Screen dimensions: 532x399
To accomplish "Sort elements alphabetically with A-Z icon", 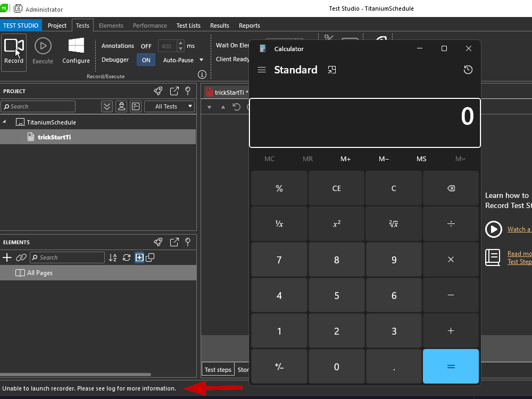I will coord(112,257).
